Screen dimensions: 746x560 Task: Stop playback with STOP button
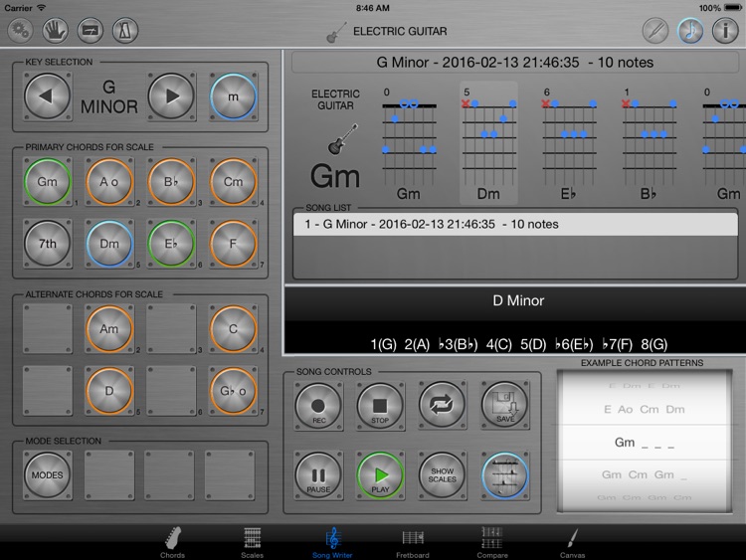(x=380, y=406)
